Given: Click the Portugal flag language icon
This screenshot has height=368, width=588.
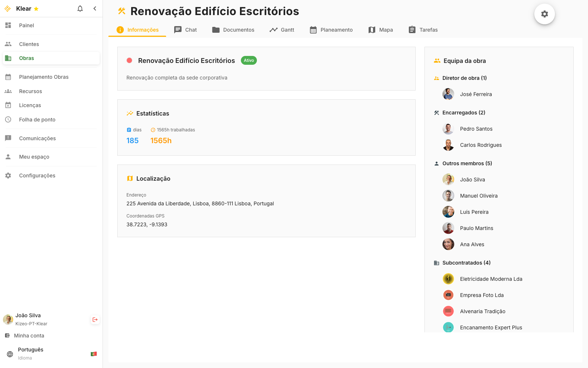Looking at the screenshot, I should tap(94, 354).
